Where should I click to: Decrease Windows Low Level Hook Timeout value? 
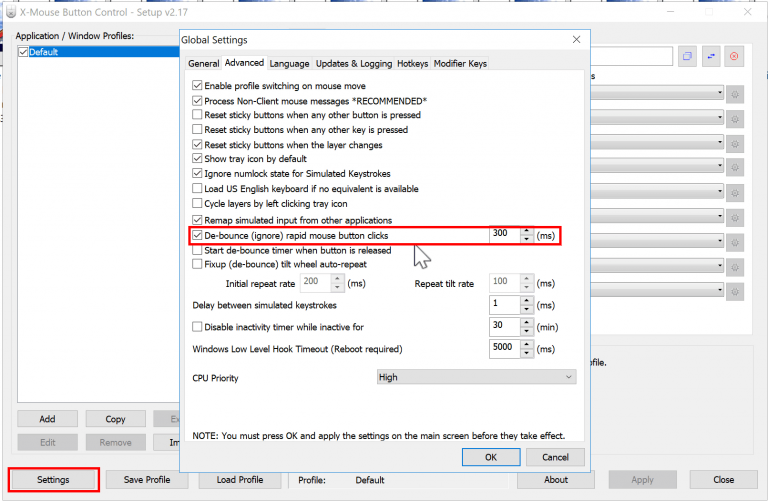pos(527,353)
